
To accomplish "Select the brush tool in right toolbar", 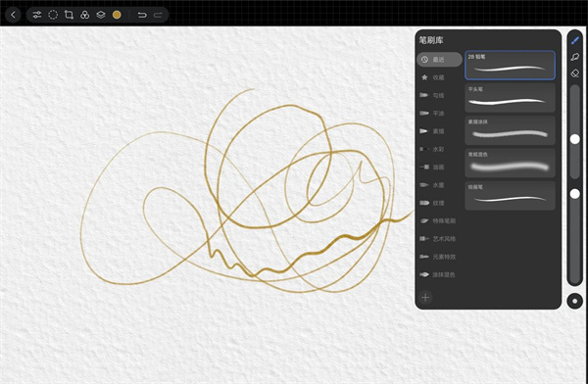I will point(575,40).
